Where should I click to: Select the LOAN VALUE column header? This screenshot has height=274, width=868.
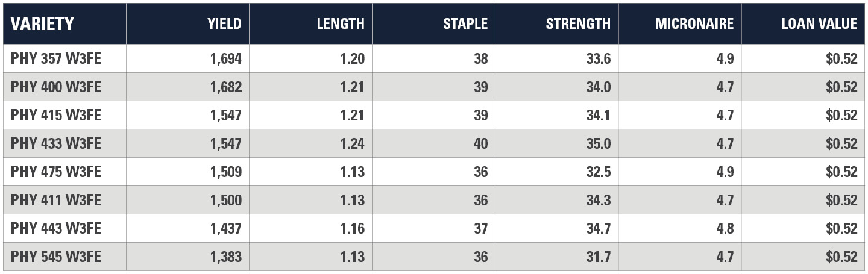pos(819,24)
